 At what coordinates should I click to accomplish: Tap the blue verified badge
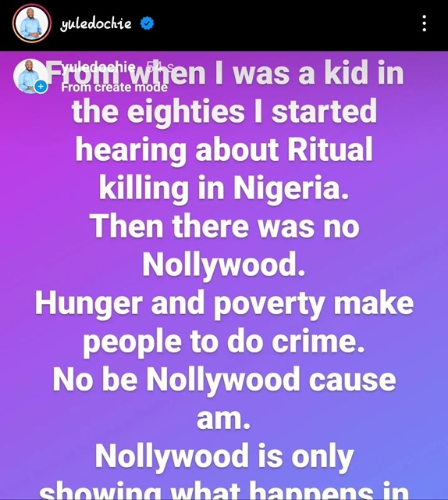tap(148, 23)
